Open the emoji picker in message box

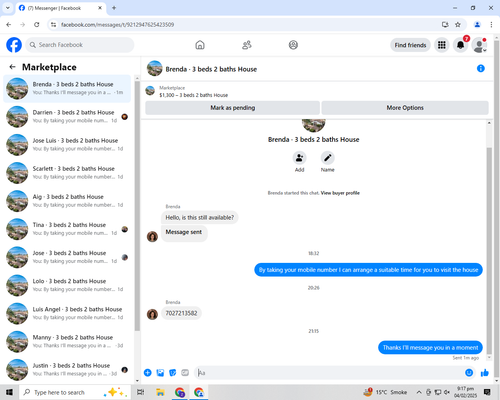tap(469, 373)
